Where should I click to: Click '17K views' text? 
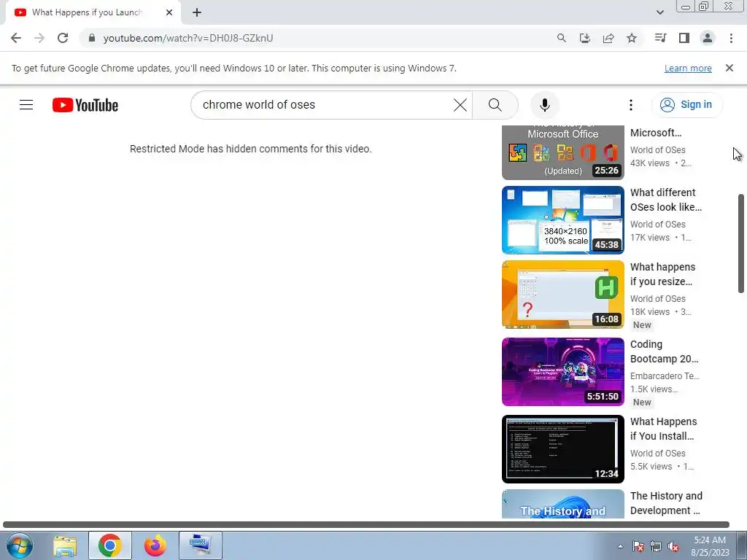[x=650, y=237]
